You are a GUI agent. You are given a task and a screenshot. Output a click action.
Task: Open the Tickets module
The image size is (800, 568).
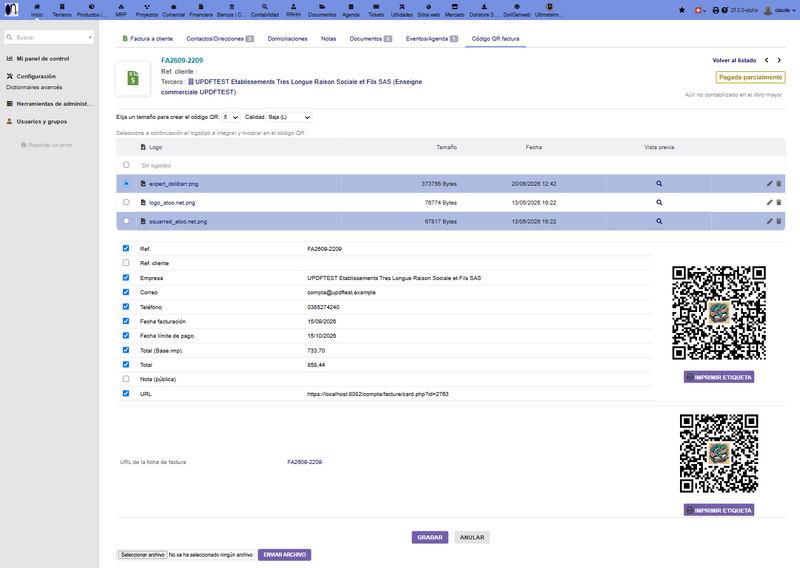tap(376, 10)
